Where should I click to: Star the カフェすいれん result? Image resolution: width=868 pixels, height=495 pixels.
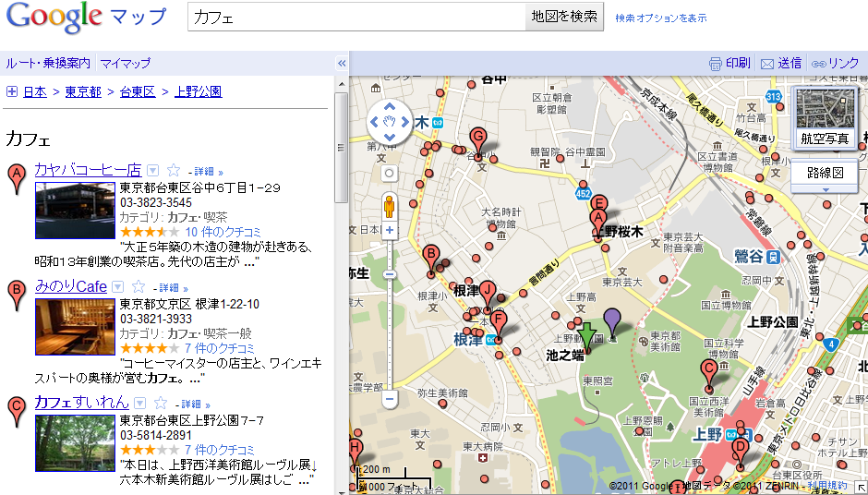point(161,403)
